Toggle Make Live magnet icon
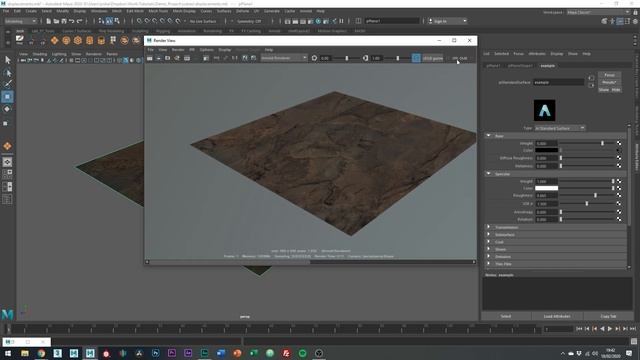Screen dimensions: 640x360 [x=178, y=21]
